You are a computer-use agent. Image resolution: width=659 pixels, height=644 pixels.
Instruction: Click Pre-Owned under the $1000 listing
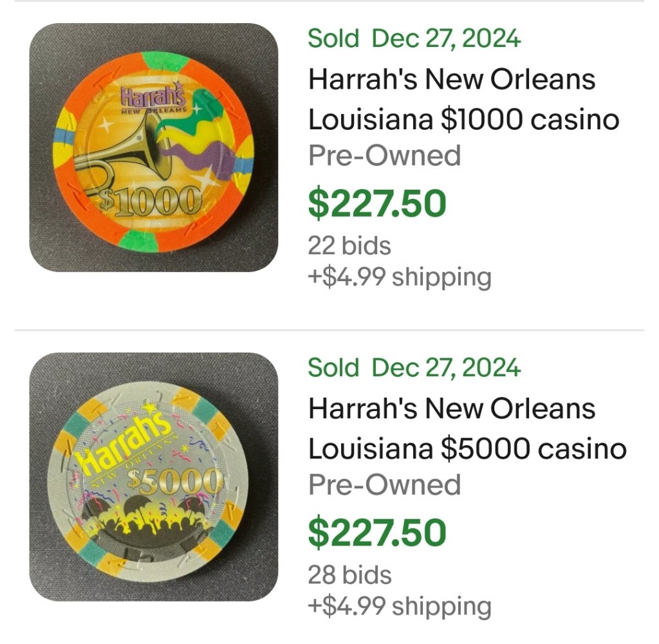click(x=384, y=156)
